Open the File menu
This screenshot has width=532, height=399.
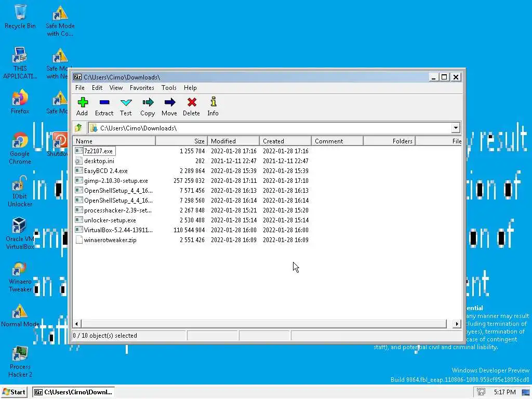(x=80, y=87)
